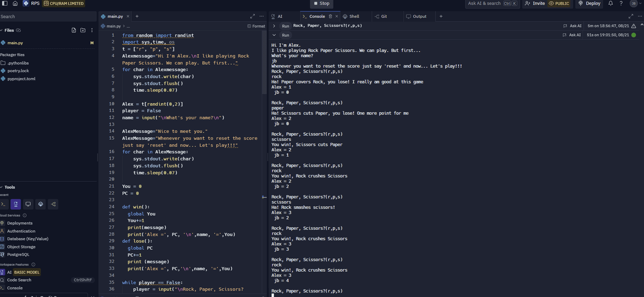Viewport: 644px width, 297px height.
Task: Click the help question mark icon
Action: tap(621, 4)
